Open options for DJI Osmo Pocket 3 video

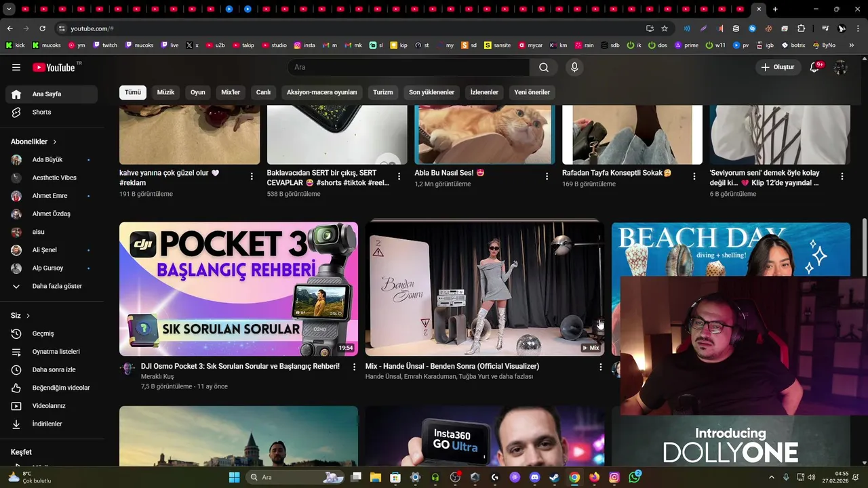(354, 367)
